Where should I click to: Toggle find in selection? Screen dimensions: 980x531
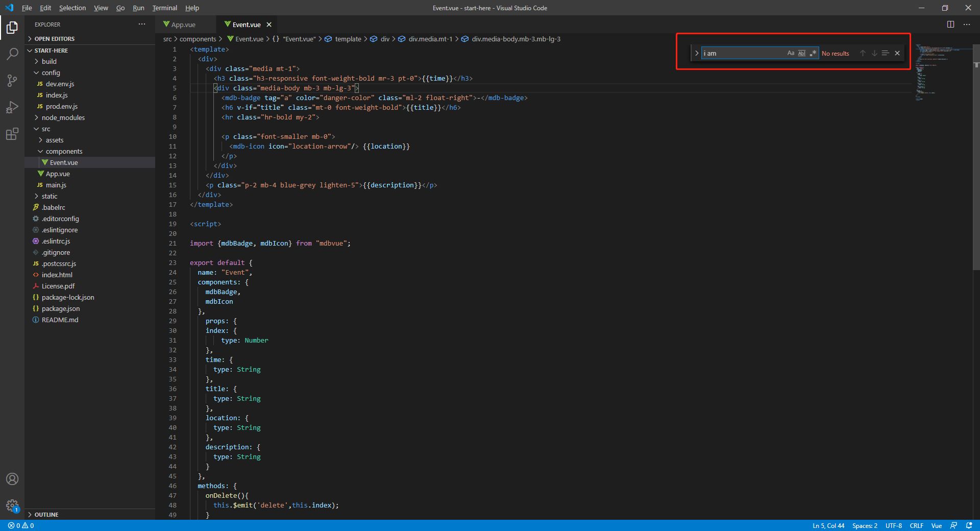pos(886,53)
